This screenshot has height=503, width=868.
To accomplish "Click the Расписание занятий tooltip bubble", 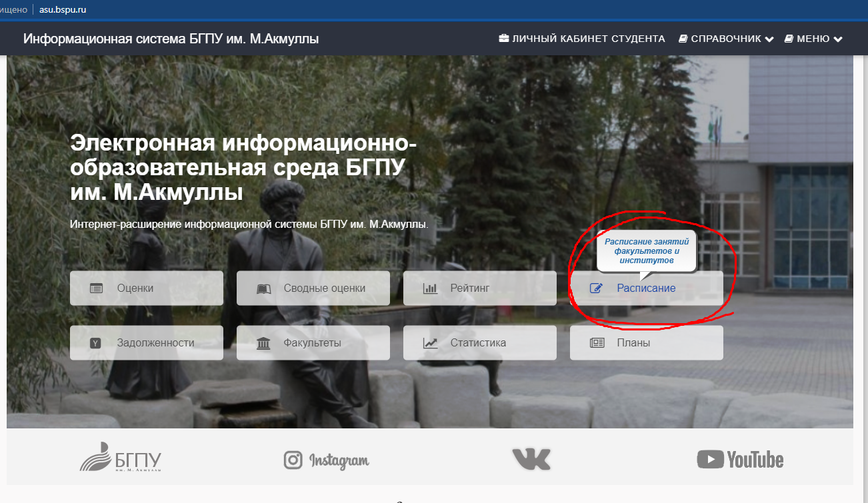I will pyautogui.click(x=646, y=251).
